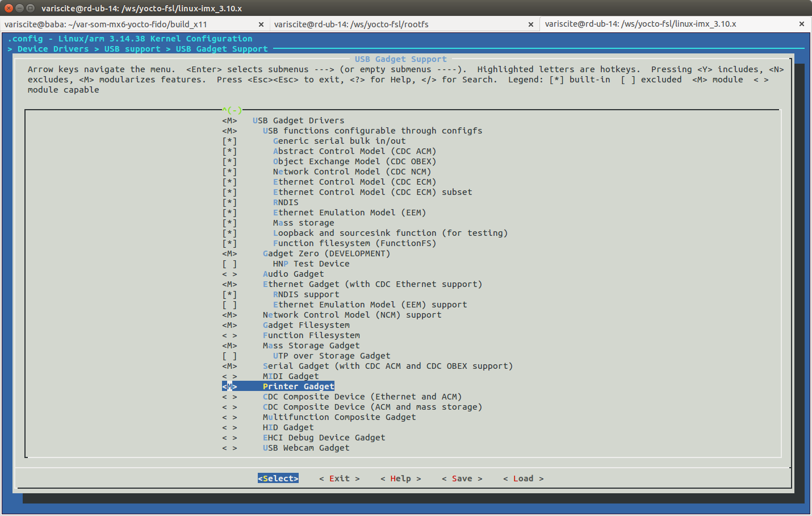This screenshot has width=812, height=516.
Task: Change tristate of USB Gadget Drivers
Action: pos(229,121)
